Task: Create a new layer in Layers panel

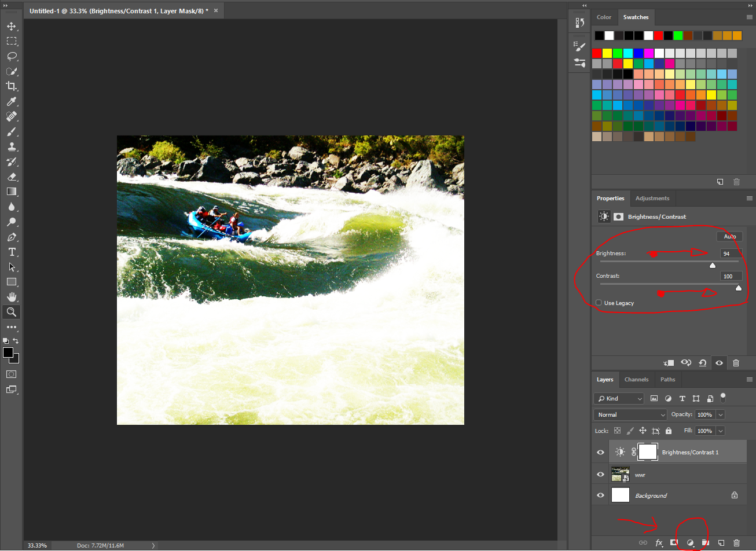Action: (721, 543)
